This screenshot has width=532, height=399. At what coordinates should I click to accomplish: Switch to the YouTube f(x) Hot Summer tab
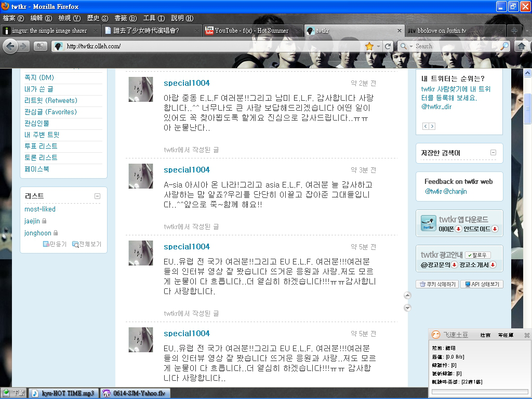point(252,31)
